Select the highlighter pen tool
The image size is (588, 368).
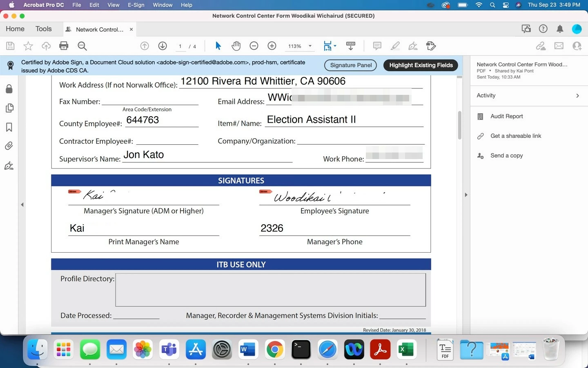pyautogui.click(x=395, y=46)
